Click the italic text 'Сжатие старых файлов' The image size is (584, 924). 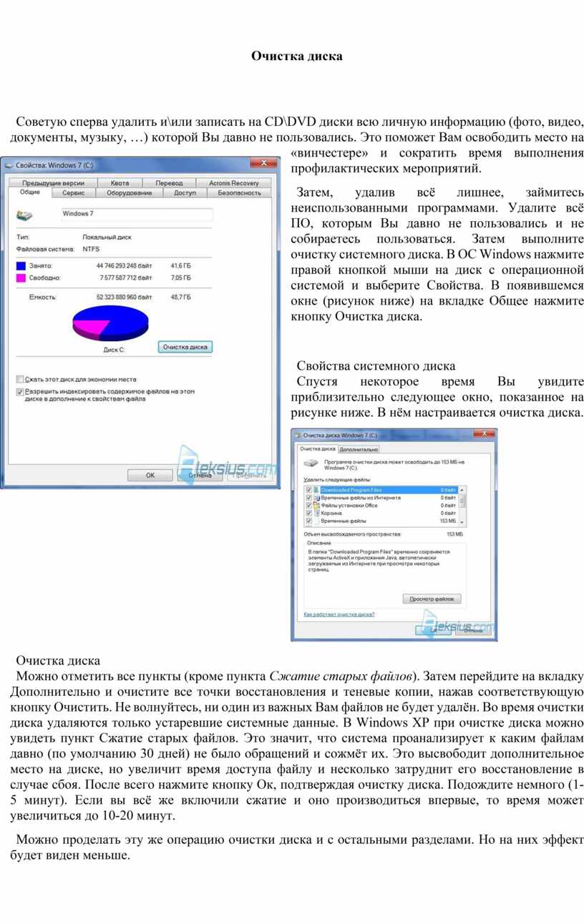pyautogui.click(x=342, y=677)
